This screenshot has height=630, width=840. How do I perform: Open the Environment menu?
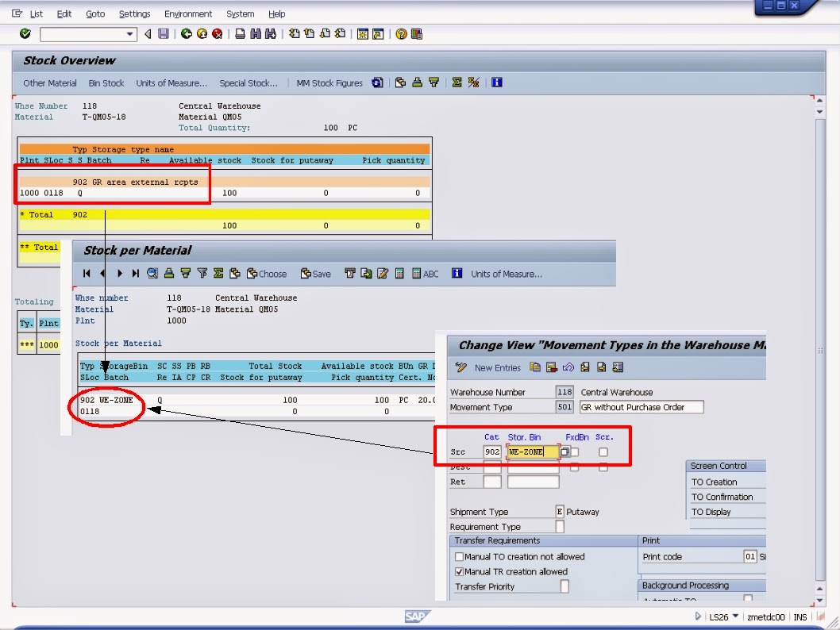pyautogui.click(x=188, y=13)
